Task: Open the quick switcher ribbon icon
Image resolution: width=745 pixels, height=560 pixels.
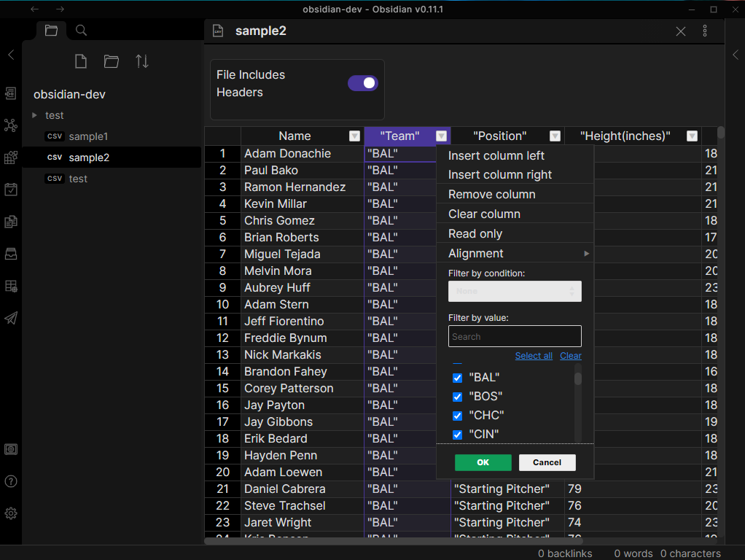Action: coord(11,93)
